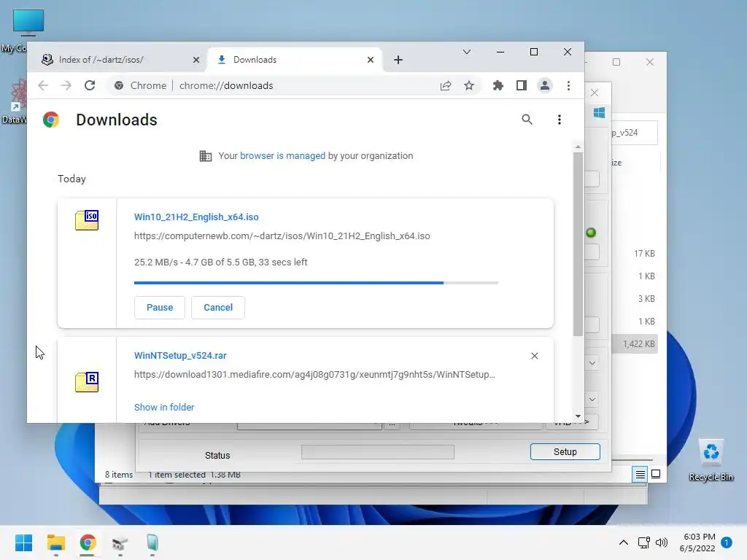This screenshot has width=747, height=560.
Task: Close the Index of /~dartz/isos/ tab
Action: (x=196, y=60)
